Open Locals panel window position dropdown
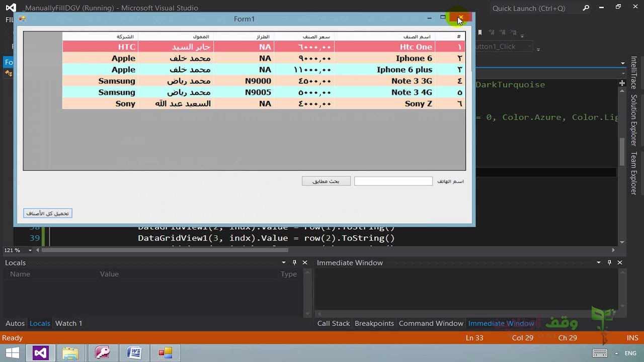The height and width of the screenshot is (362, 644). pyautogui.click(x=283, y=262)
